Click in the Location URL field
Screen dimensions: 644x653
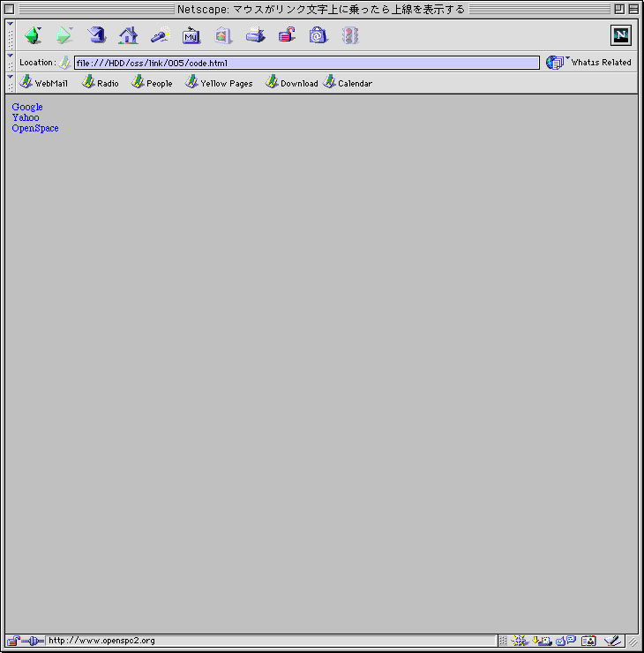pyautogui.click(x=307, y=63)
